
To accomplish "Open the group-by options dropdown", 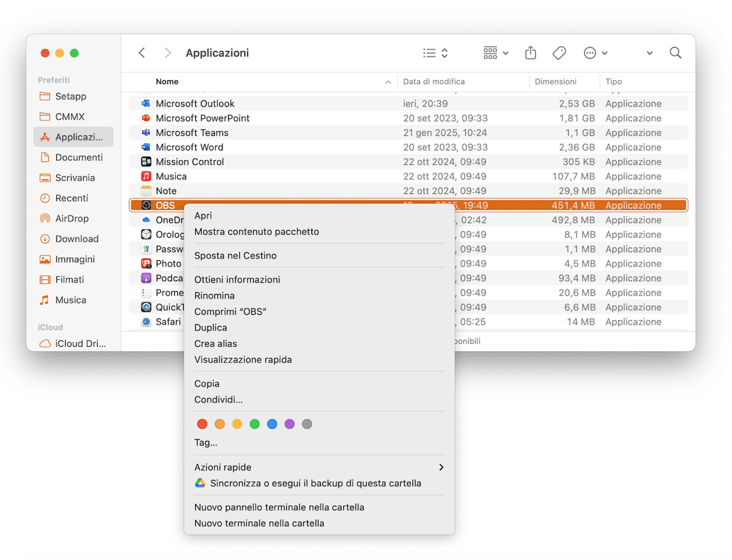I will point(496,53).
